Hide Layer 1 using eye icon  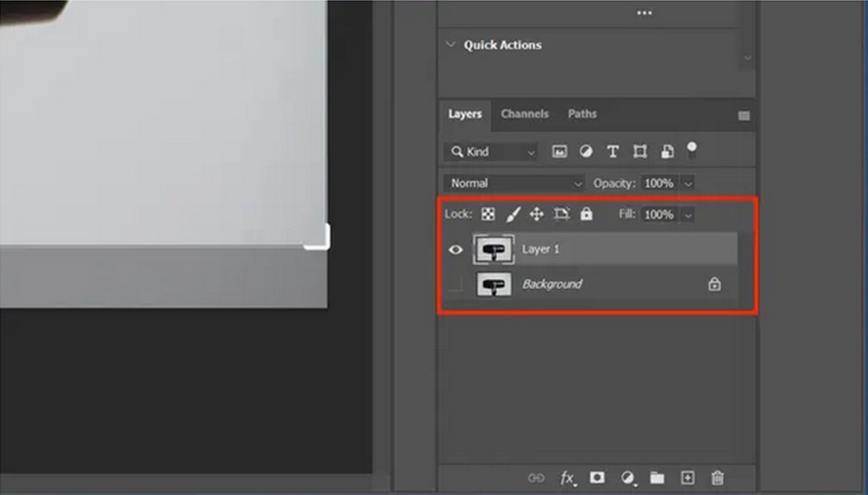457,250
